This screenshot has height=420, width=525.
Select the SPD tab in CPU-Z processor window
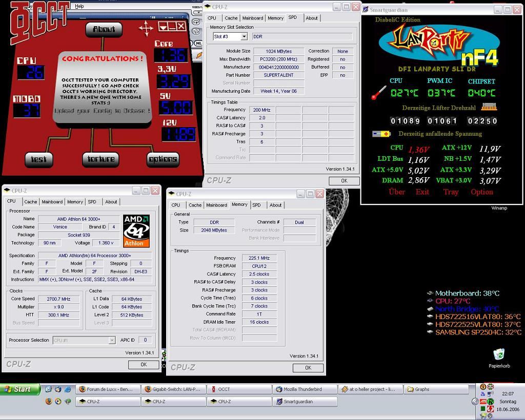click(92, 202)
